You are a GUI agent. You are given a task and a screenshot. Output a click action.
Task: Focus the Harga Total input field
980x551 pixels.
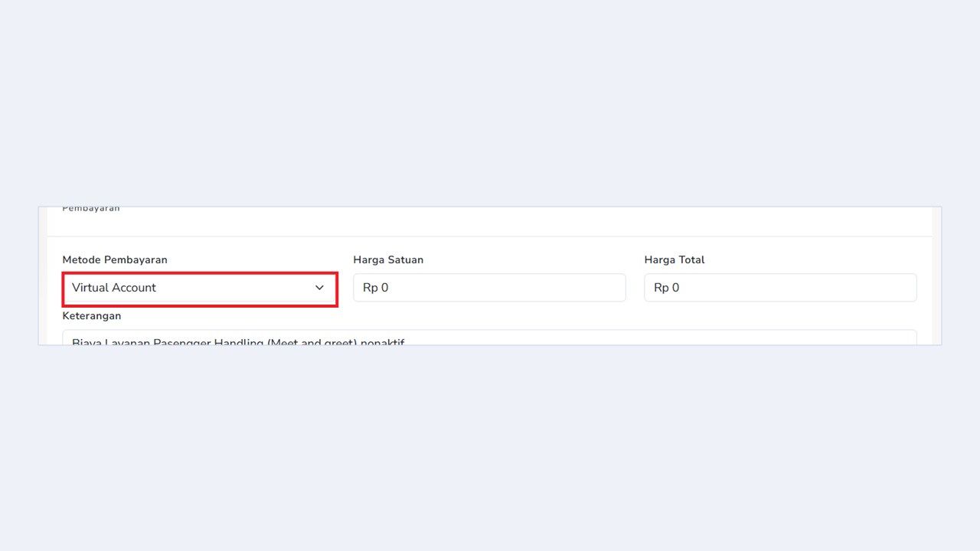click(780, 288)
